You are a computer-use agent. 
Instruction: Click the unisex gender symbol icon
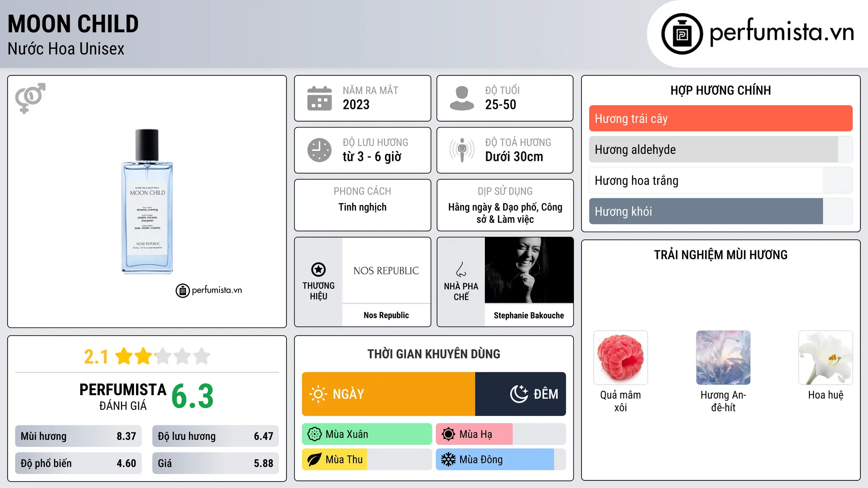pyautogui.click(x=30, y=98)
